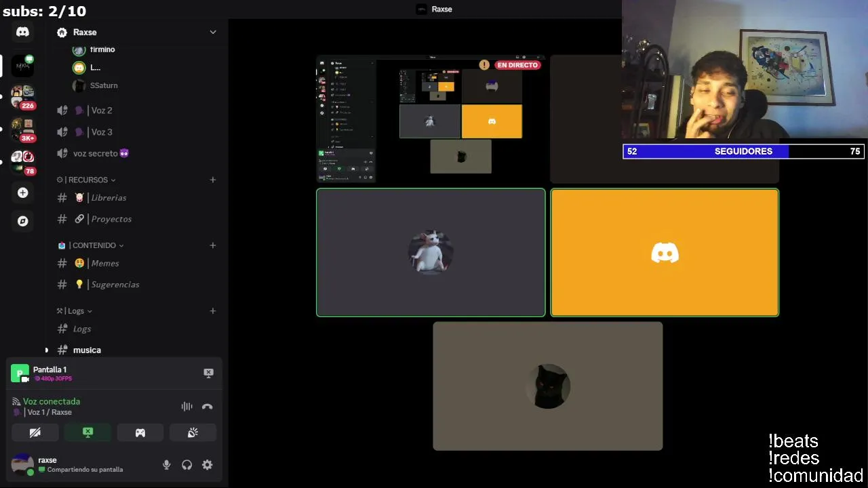The height and width of the screenshot is (488, 868).
Task: Open the Discover servers compass icon
Action: click(22, 221)
